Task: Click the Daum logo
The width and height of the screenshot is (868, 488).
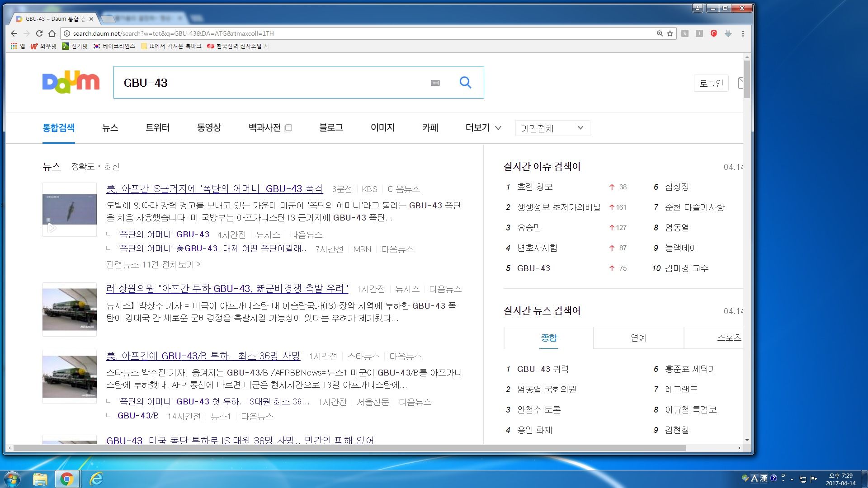Action: tap(71, 82)
